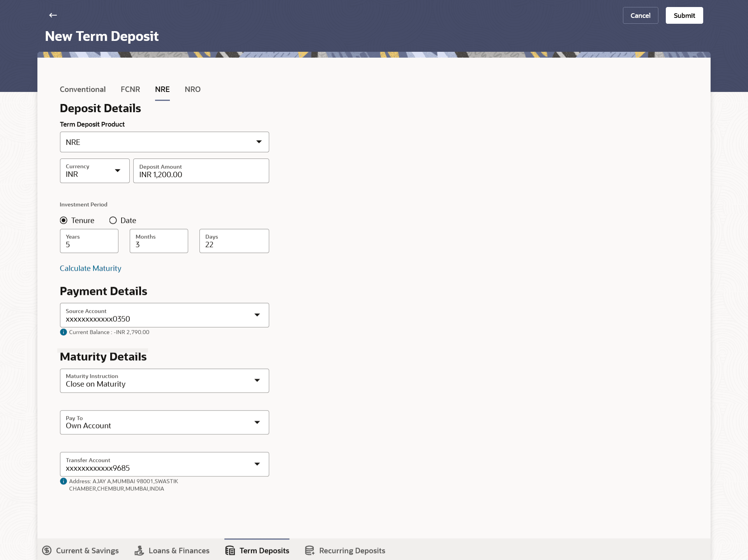The image size is (748, 560).
Task: Open the Term Deposit Product dropdown
Action: 164,142
